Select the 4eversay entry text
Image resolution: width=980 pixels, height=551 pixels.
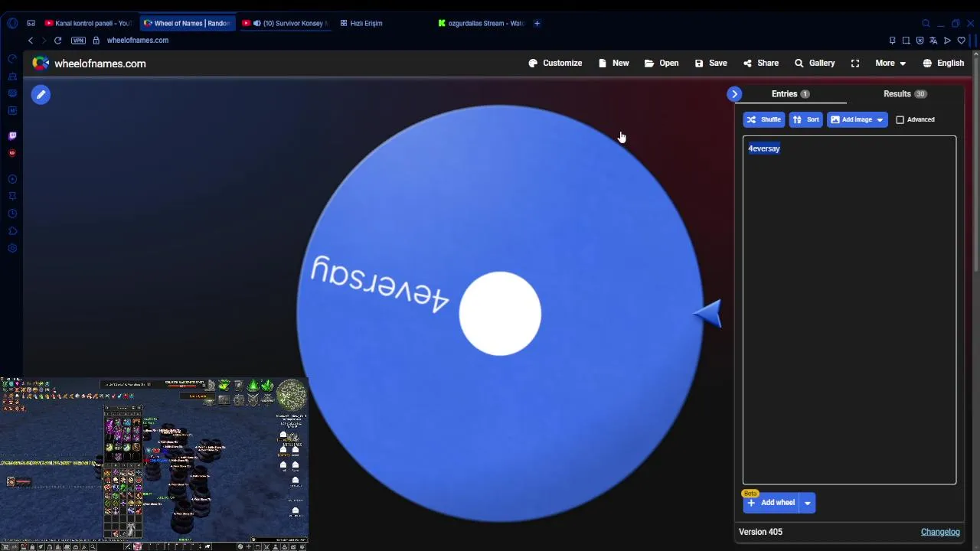tap(763, 148)
